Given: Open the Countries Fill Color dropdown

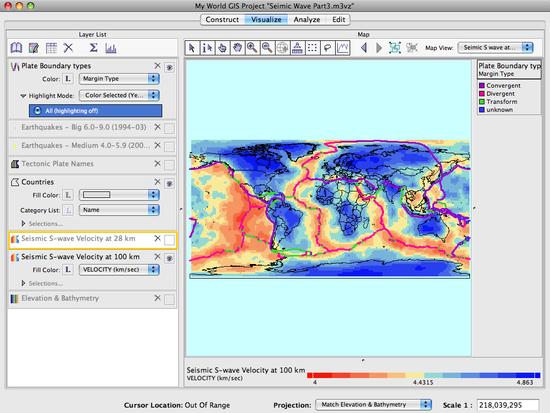Looking at the screenshot, I should click(119, 195).
